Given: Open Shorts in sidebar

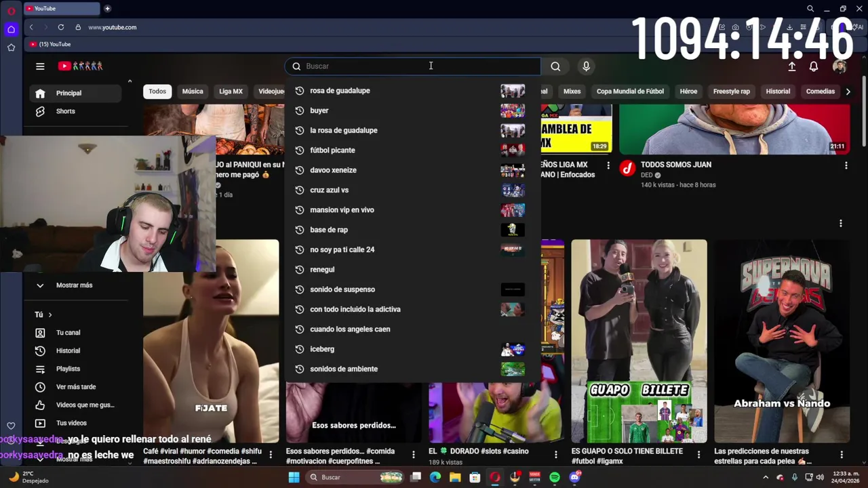Looking at the screenshot, I should click(75, 111).
